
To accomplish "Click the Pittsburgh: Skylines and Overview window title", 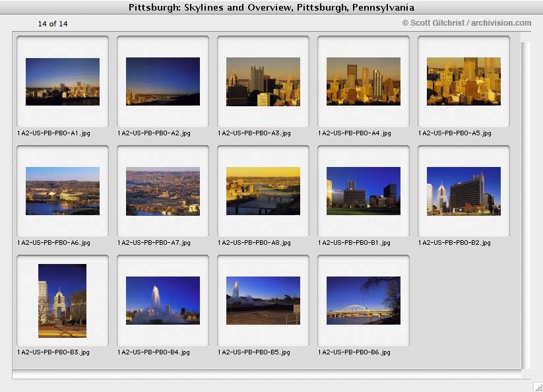I will click(x=272, y=7).
